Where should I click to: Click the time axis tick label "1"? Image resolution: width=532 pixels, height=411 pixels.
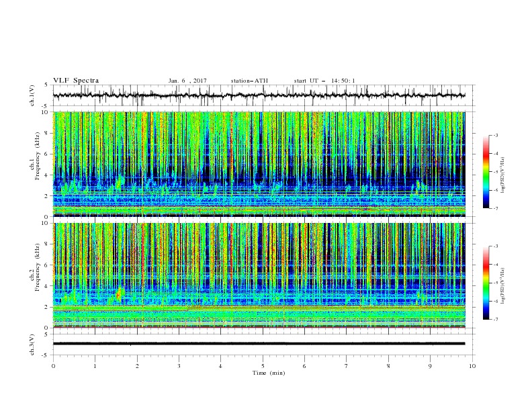point(95,366)
